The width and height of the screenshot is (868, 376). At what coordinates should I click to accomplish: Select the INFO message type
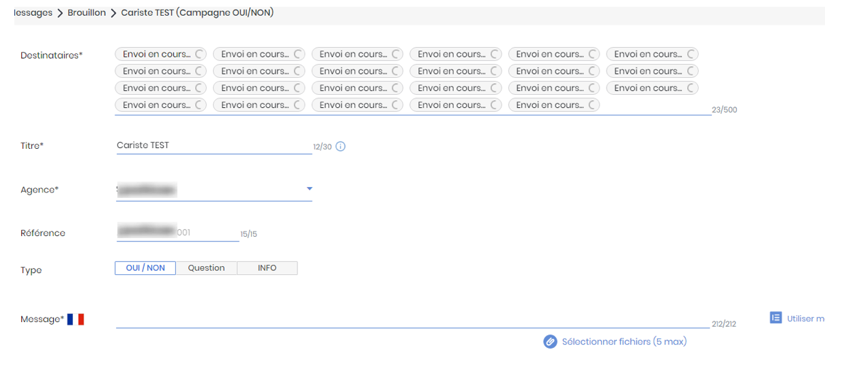(267, 268)
